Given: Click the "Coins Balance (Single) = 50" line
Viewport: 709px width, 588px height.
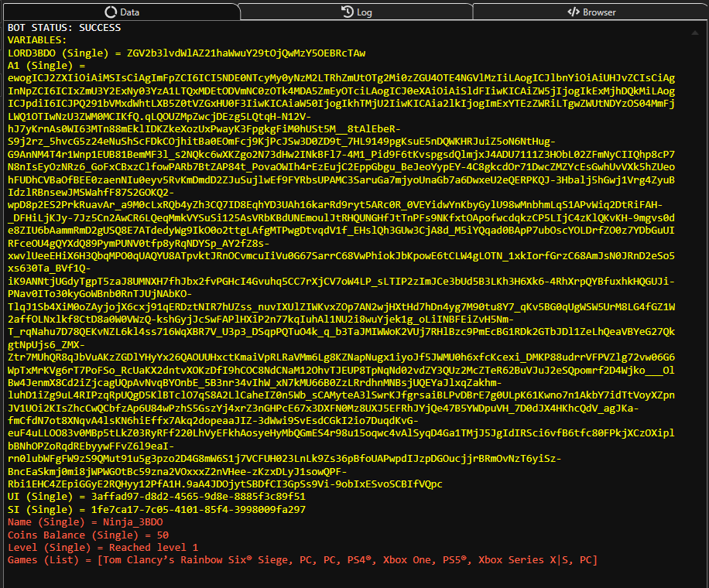Looking at the screenshot, I should tap(88, 535).
